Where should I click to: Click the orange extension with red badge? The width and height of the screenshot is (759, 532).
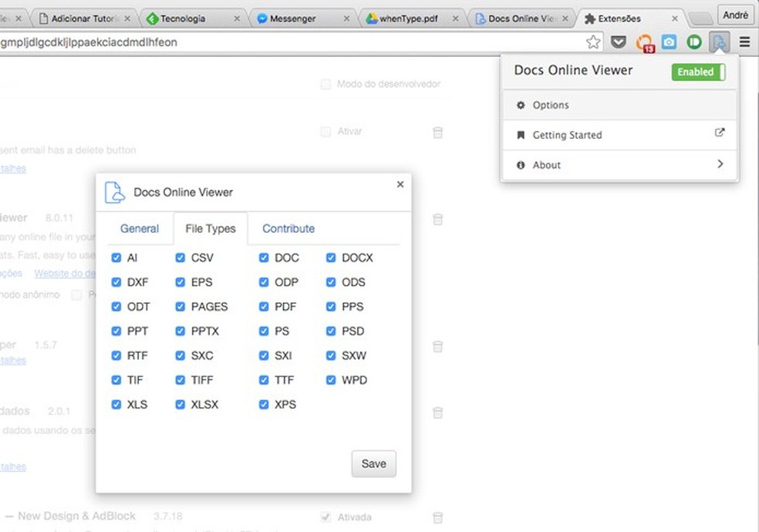[645, 43]
